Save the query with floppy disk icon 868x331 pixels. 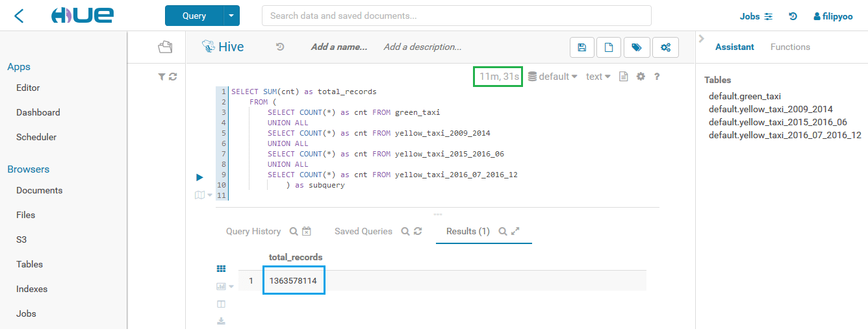(581, 47)
